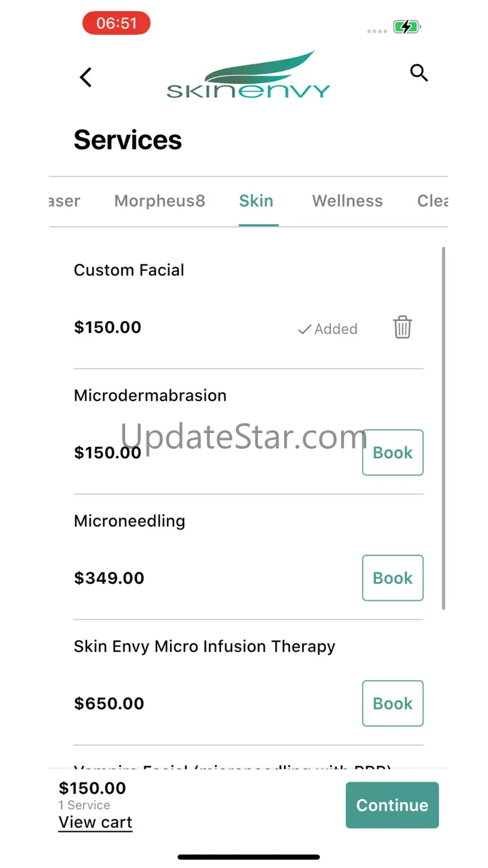Click the services list scrollbar
The width and height of the screenshot is (488, 868).
(x=444, y=427)
